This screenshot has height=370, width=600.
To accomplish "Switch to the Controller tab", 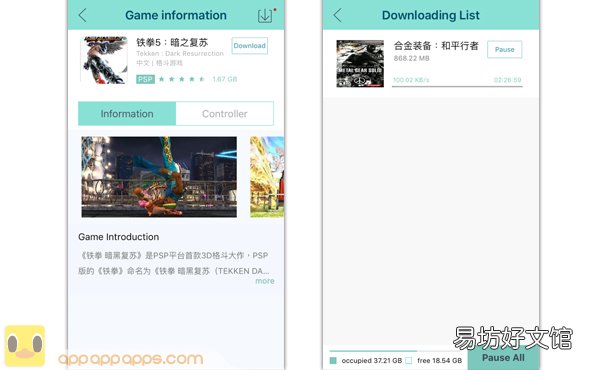I will [x=225, y=114].
